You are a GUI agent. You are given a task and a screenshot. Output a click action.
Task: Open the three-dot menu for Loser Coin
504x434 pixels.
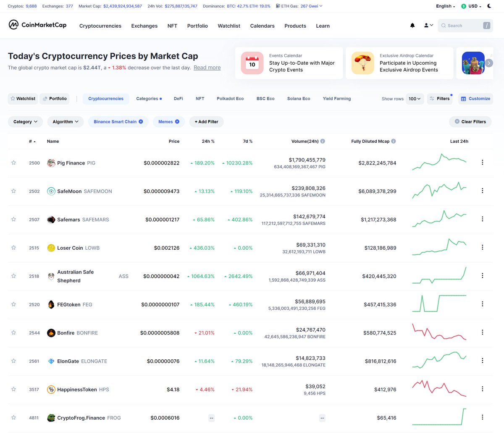pyautogui.click(x=482, y=247)
